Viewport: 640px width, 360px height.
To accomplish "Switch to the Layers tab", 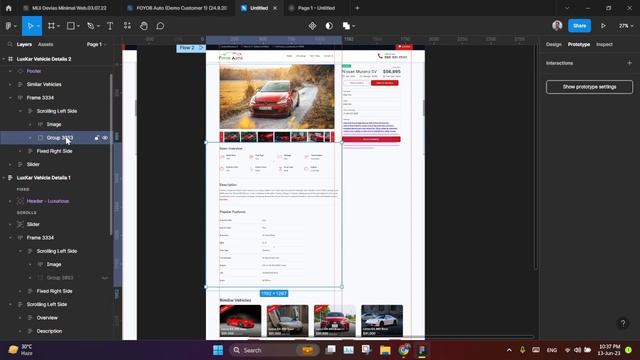I will (24, 44).
